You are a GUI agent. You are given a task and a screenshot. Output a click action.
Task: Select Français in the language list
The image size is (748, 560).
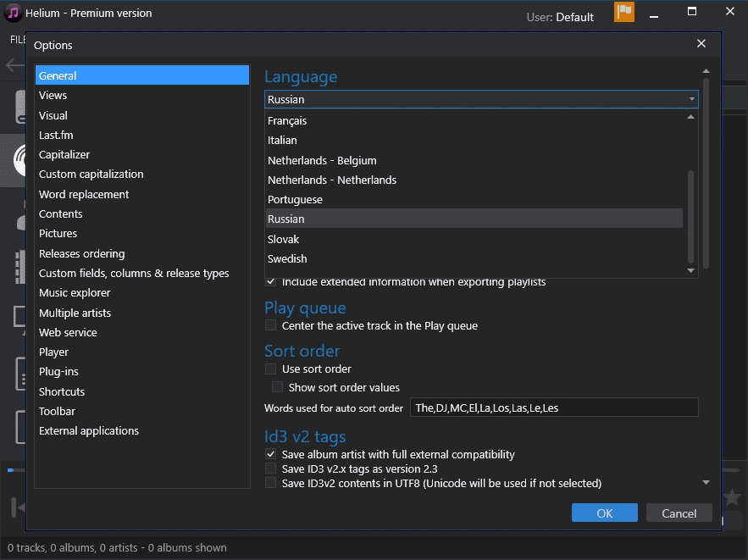[x=474, y=120]
